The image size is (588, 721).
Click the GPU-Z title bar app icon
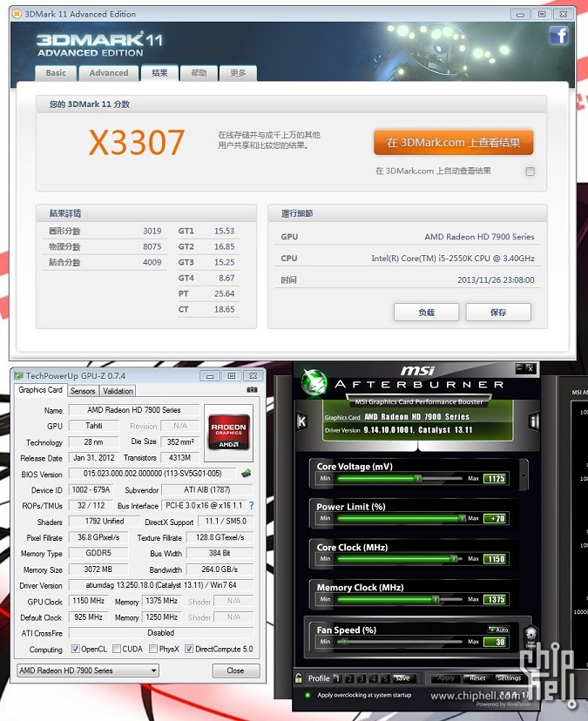pos(18,375)
